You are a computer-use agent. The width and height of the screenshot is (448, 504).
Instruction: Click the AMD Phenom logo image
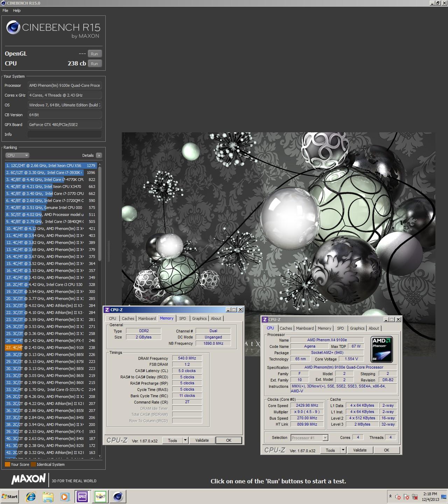click(381, 350)
